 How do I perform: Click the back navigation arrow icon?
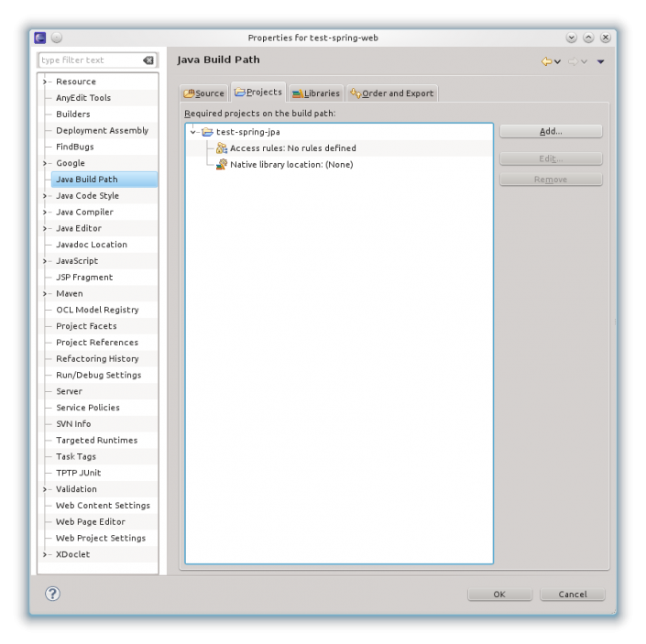tap(546, 61)
